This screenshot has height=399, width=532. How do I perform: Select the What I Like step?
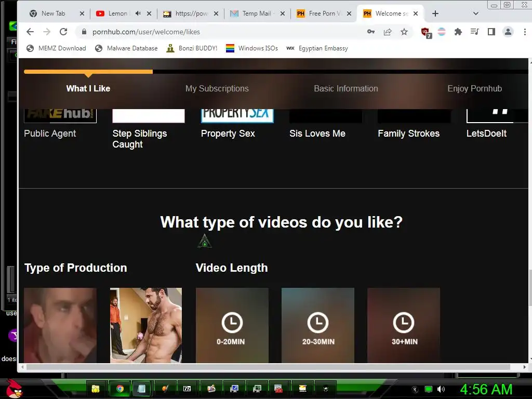click(x=88, y=88)
